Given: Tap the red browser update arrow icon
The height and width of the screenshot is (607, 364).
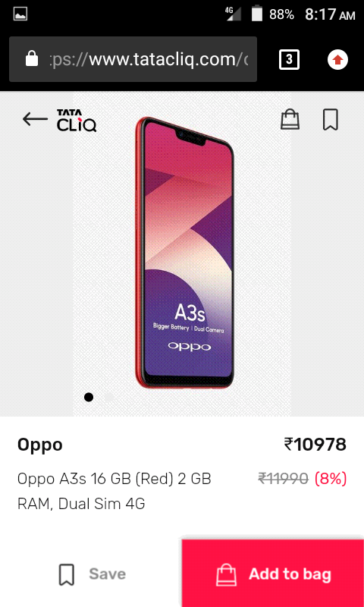Looking at the screenshot, I should click(337, 60).
